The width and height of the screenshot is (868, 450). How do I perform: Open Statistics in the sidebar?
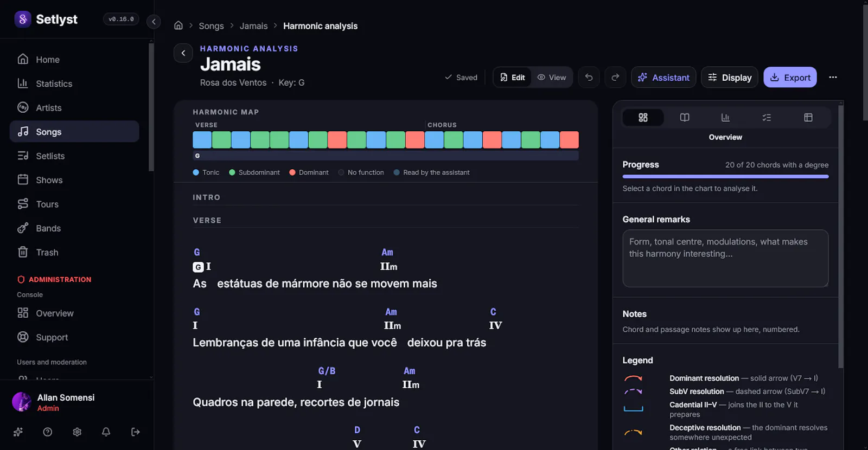[x=74, y=83]
